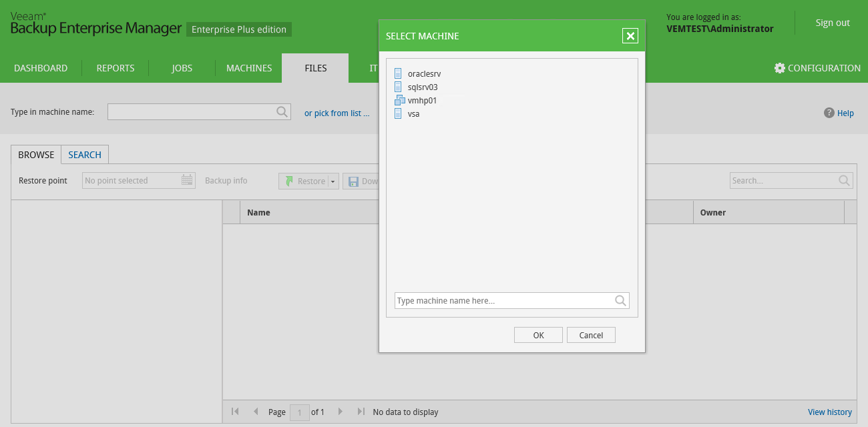Viewport: 868px width, 427px height.
Task: Click the Type machine name here field
Action: [x=511, y=301]
